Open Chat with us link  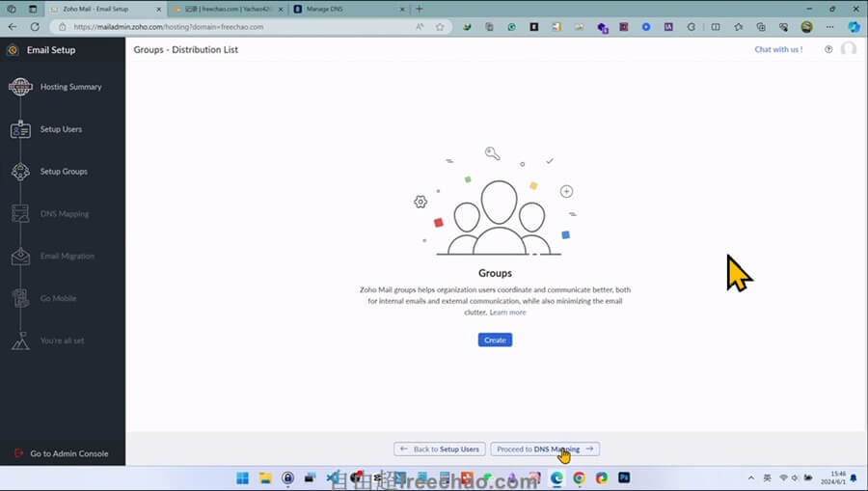[778, 49]
